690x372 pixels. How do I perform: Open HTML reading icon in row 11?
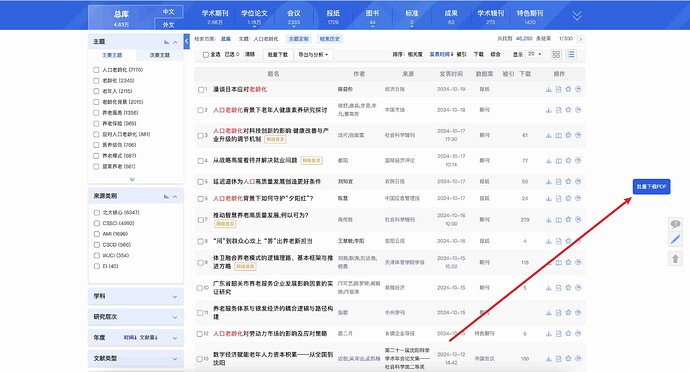coord(558,313)
